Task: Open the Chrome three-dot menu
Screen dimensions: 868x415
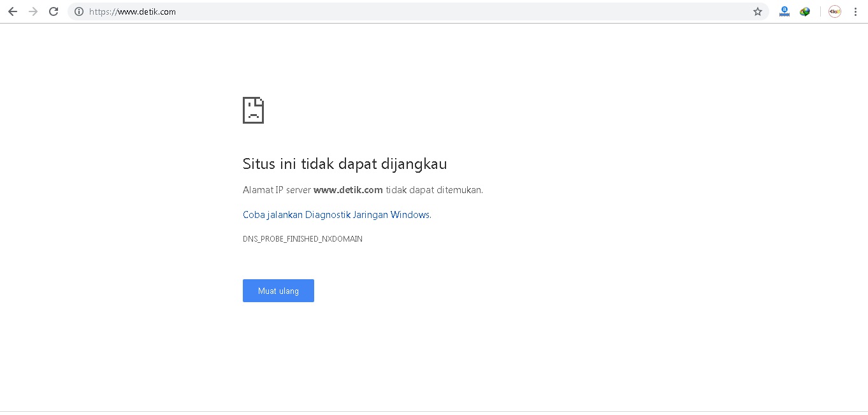Action: point(855,11)
